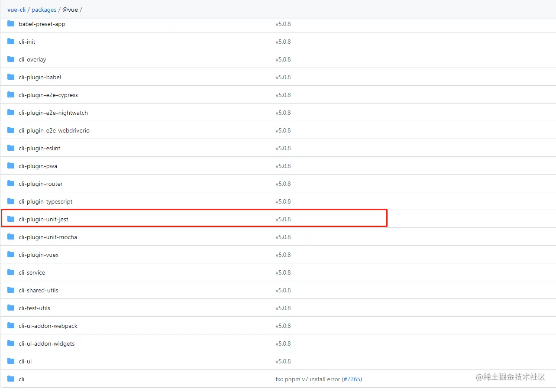Open the cli-ui-addon-widgets folder name

click(x=47, y=344)
